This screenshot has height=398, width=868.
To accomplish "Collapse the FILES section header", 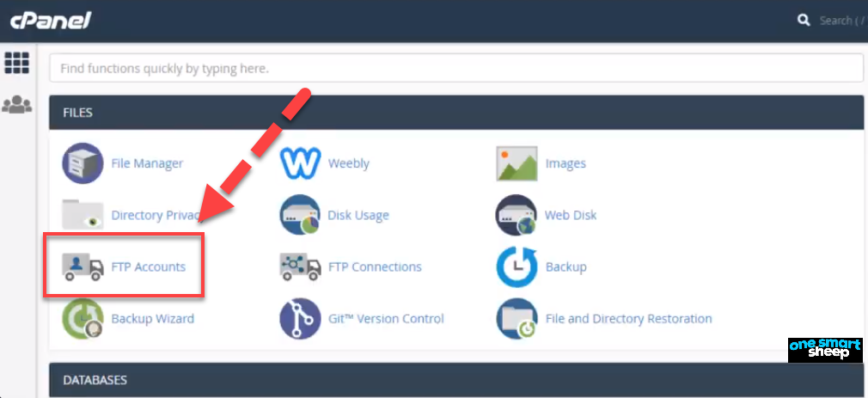I will pos(456,113).
